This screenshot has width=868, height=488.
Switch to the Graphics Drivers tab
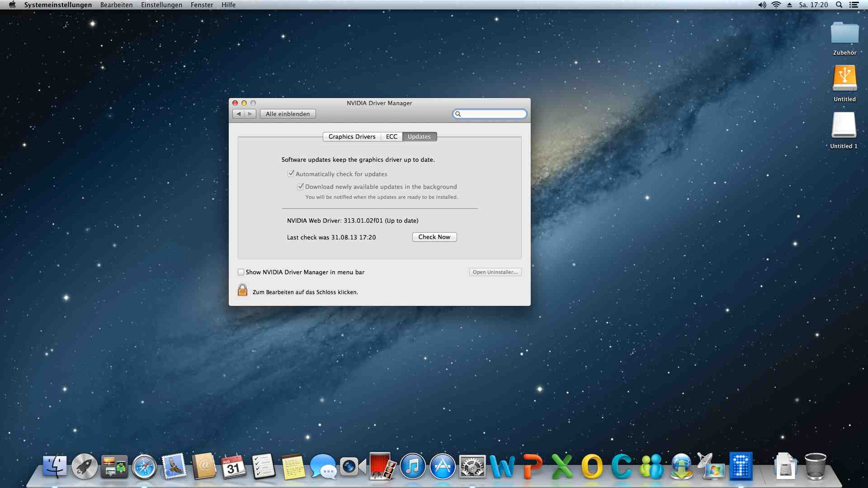(x=352, y=136)
